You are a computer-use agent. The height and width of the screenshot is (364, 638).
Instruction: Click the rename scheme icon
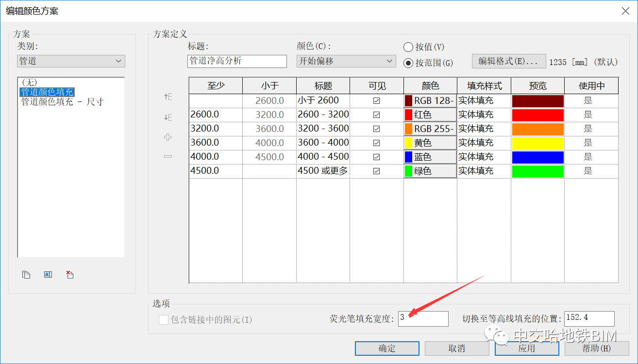(48, 275)
